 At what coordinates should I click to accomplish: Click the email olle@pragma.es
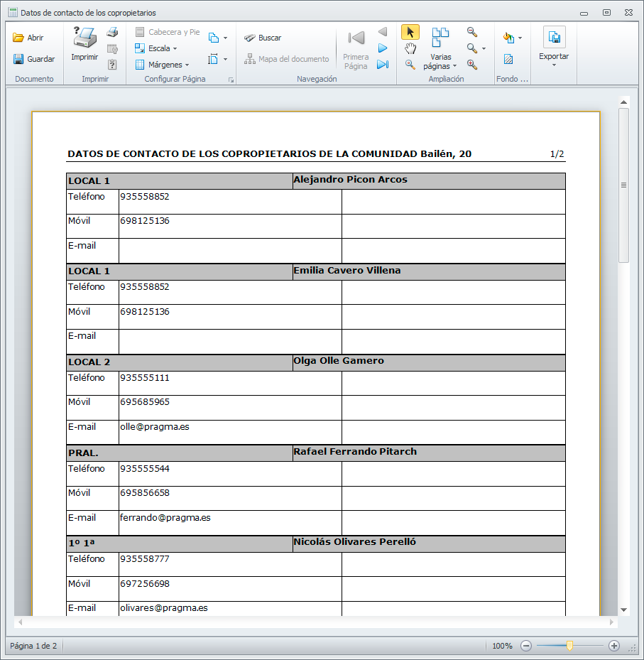click(x=155, y=427)
